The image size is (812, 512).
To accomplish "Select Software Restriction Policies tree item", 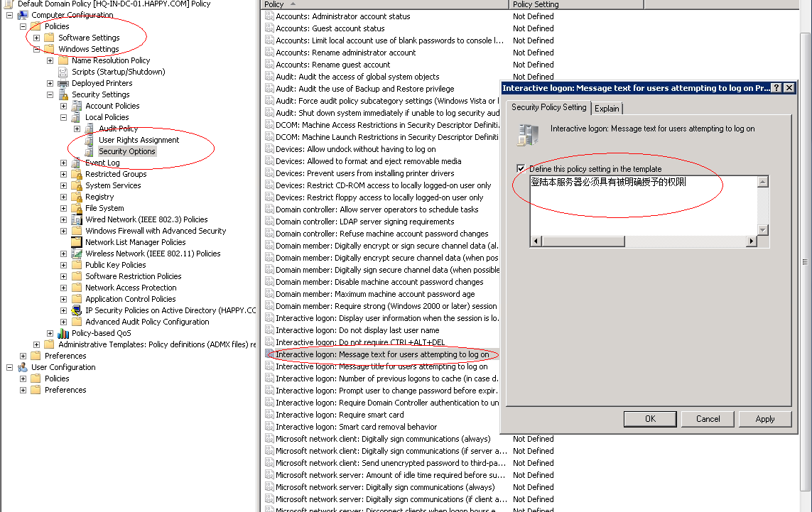I will click(x=133, y=276).
